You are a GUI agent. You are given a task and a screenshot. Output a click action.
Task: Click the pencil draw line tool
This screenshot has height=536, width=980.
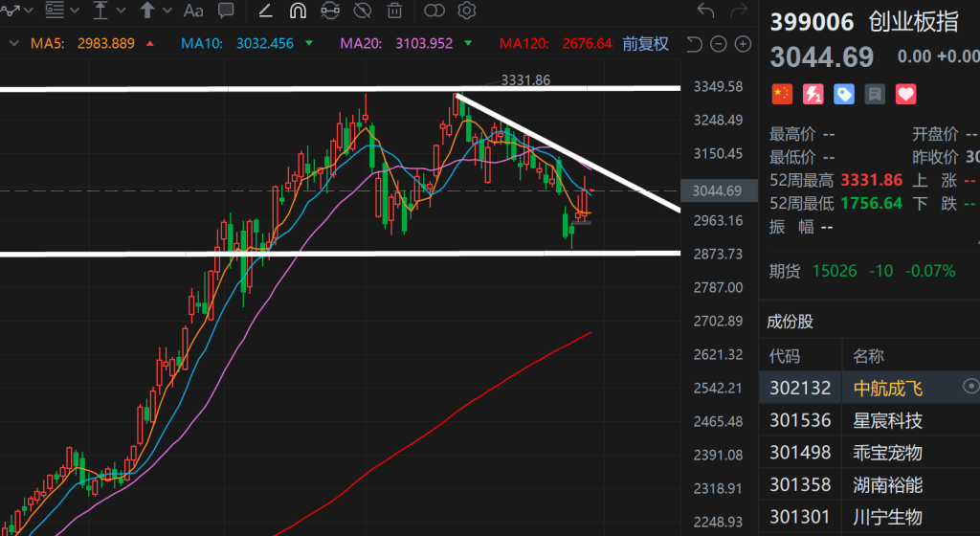266,11
